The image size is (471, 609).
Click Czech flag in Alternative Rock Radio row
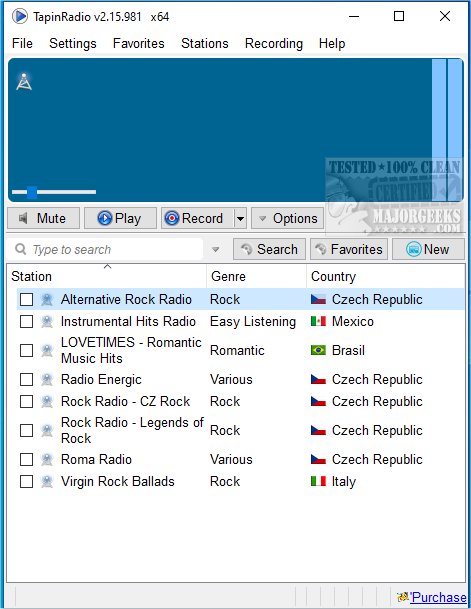(318, 299)
